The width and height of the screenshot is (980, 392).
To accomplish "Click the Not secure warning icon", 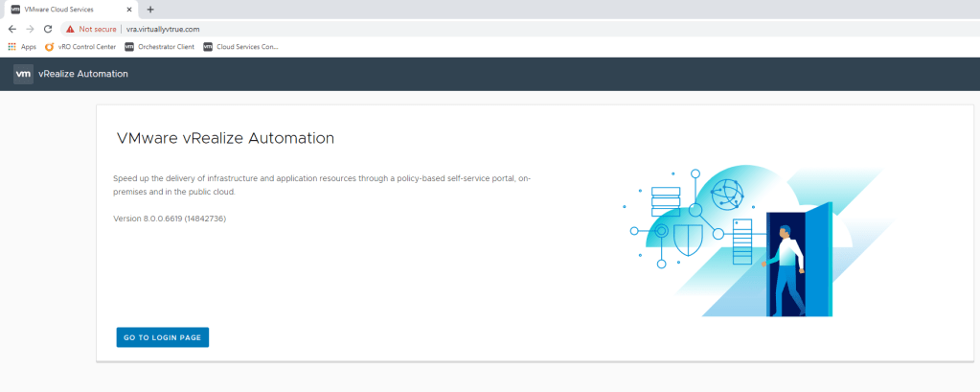I will 70,29.
